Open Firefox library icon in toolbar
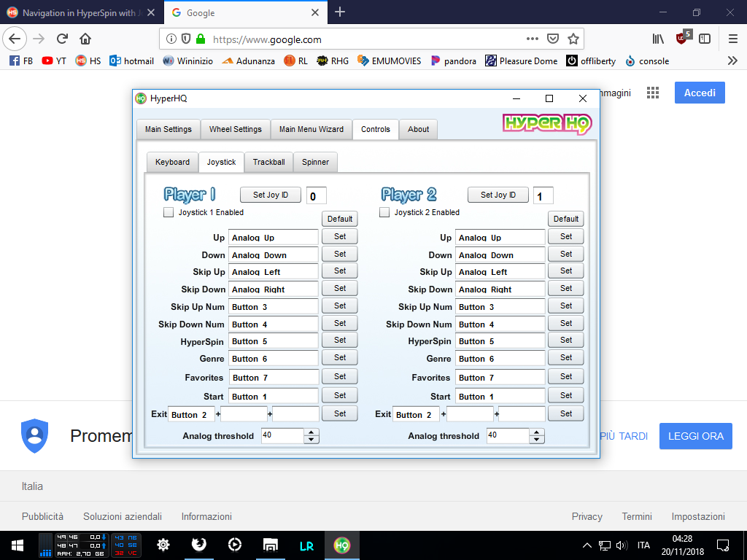Image resolution: width=747 pixels, height=560 pixels. [x=658, y=39]
